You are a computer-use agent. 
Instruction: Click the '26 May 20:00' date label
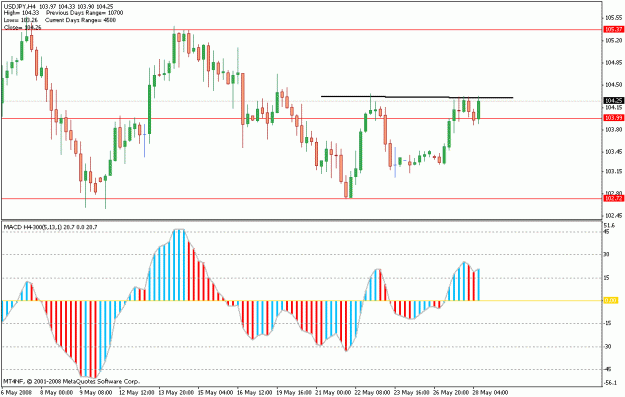(451, 393)
